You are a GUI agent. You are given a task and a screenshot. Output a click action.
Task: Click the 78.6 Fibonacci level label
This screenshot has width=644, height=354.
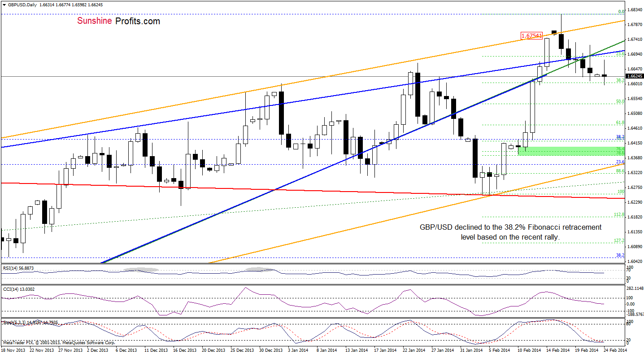pos(620,153)
